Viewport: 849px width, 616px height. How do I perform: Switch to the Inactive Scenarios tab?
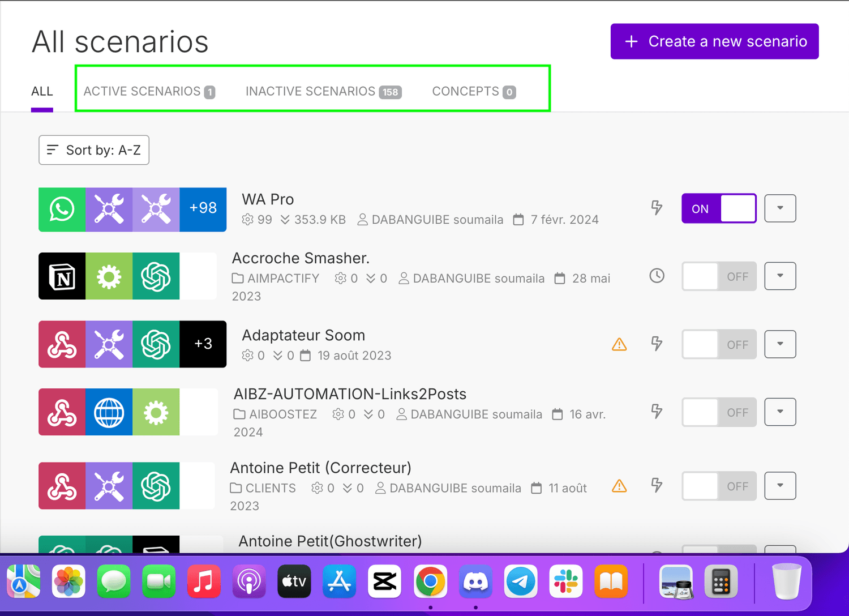click(x=323, y=91)
